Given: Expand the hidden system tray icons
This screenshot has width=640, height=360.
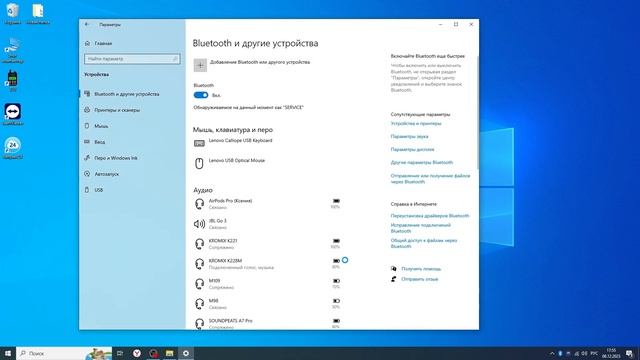Looking at the screenshot, I should pyautogui.click(x=552, y=353).
